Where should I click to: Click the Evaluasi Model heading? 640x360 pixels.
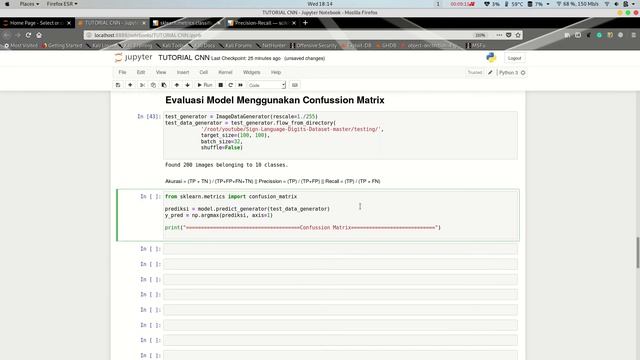pos(275,100)
